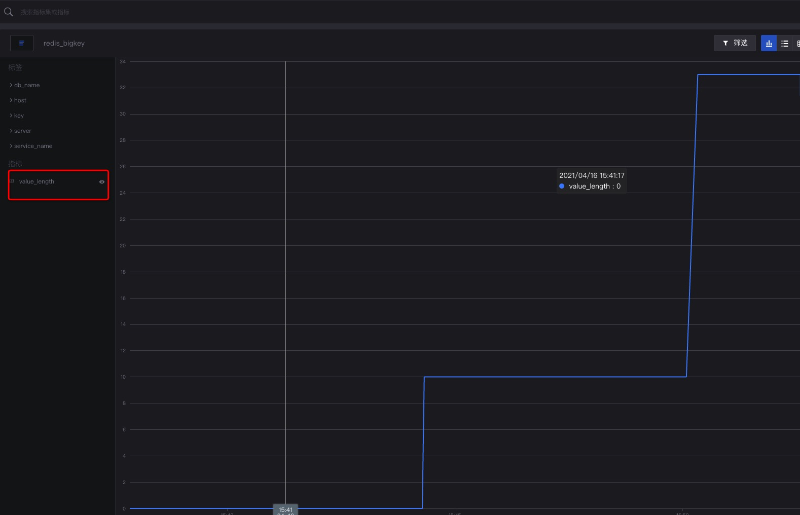The width and height of the screenshot is (800, 515).
Task: Toggle visibility eye for value_length
Action: [x=102, y=182]
